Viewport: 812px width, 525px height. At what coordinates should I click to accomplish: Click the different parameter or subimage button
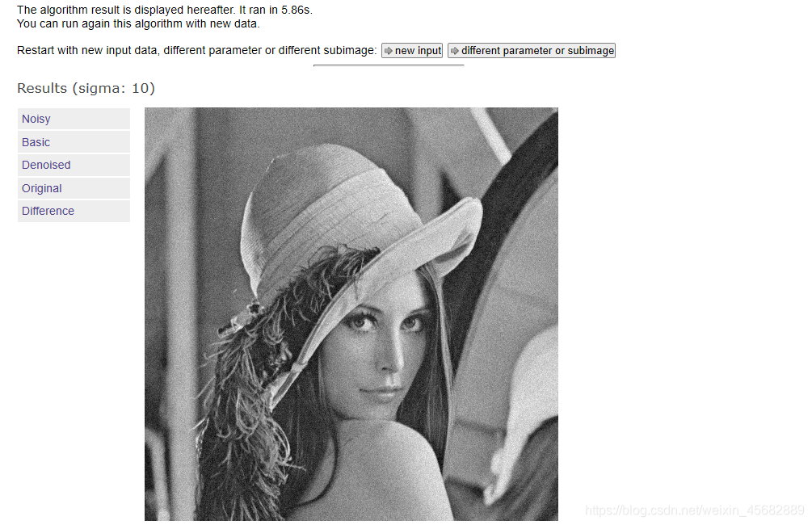[532, 50]
